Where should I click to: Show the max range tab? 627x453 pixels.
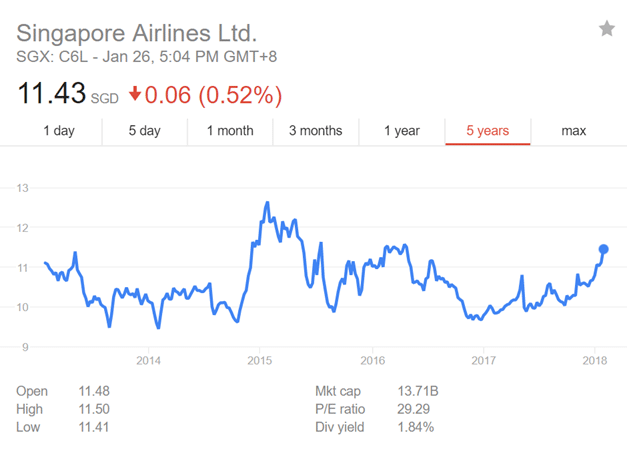(x=573, y=130)
